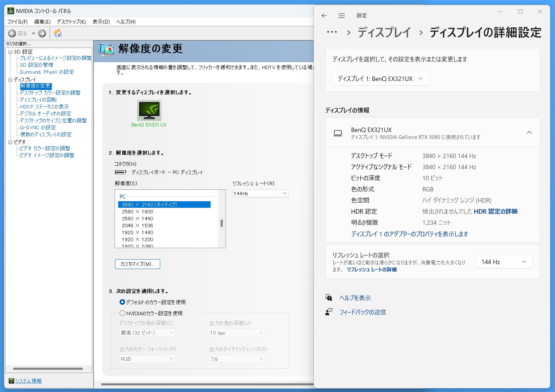Collapse the ビデオ tree node

coord(10,142)
